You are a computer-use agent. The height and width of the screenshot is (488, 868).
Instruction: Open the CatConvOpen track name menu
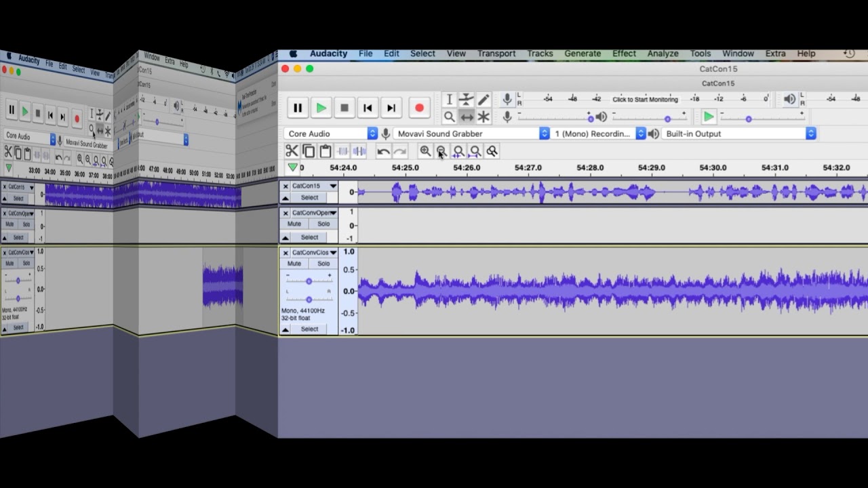(x=315, y=213)
